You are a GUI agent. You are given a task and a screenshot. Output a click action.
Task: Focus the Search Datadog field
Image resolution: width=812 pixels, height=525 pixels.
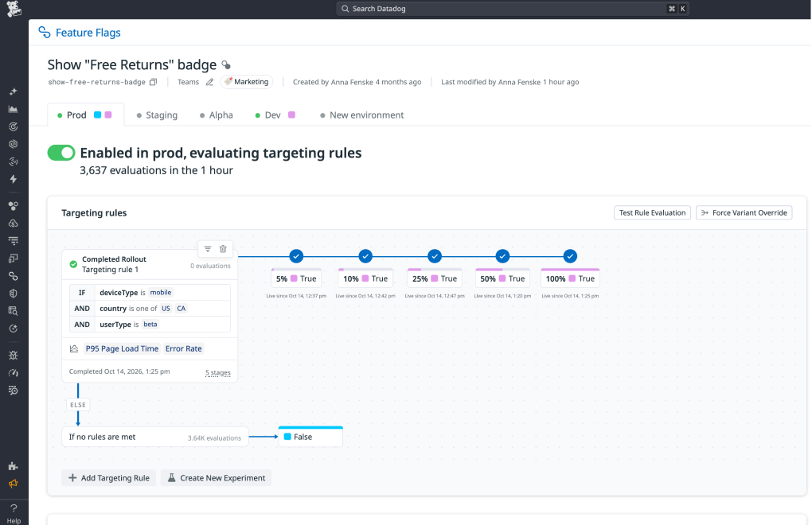[x=513, y=9]
